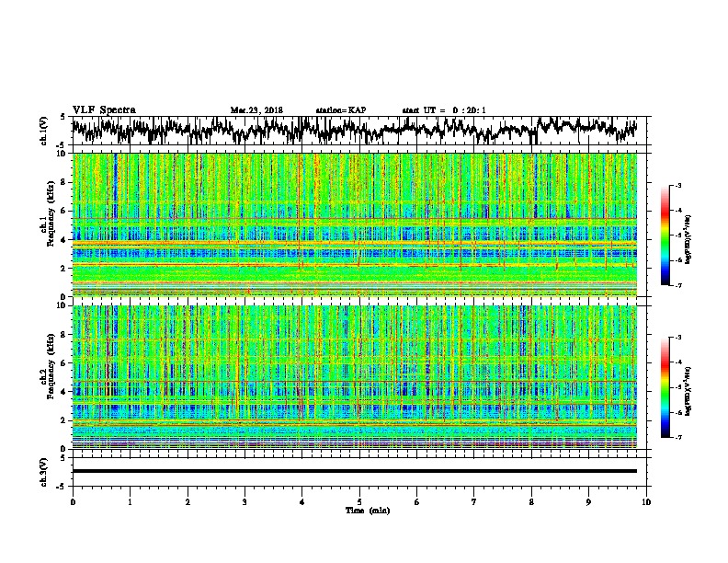728x563 pixels.
Task: Click the "ch.2 Frequency (kHz)" axis label
Action: [47, 366]
